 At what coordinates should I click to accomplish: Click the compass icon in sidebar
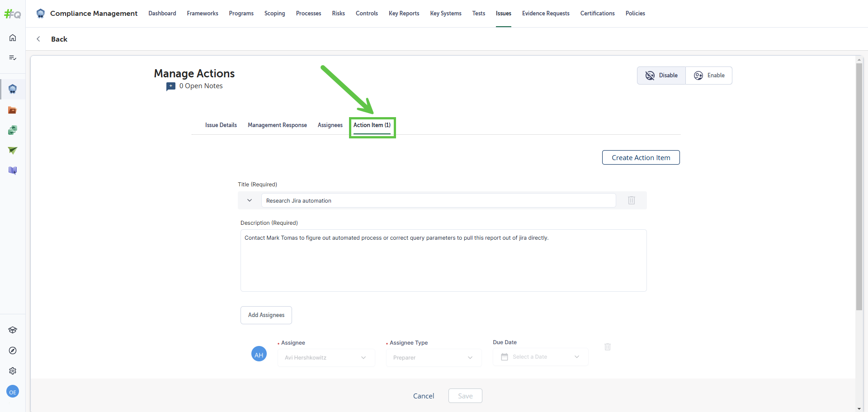click(x=13, y=350)
